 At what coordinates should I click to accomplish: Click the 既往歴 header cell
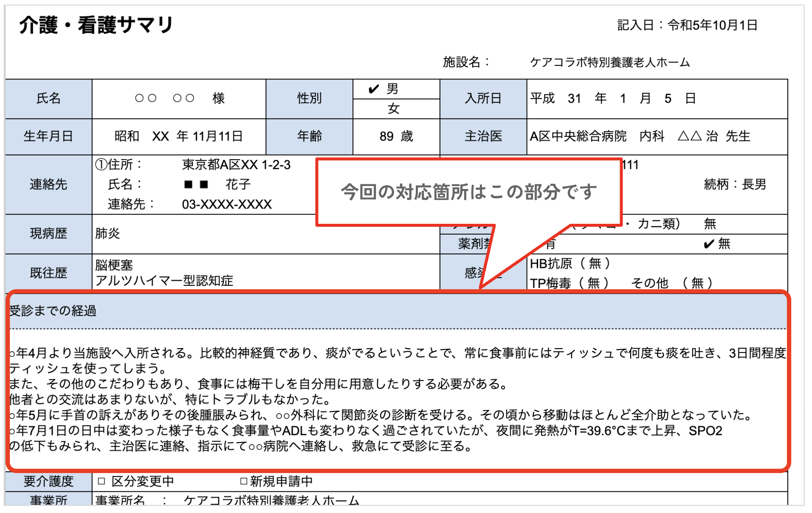pyautogui.click(x=48, y=273)
